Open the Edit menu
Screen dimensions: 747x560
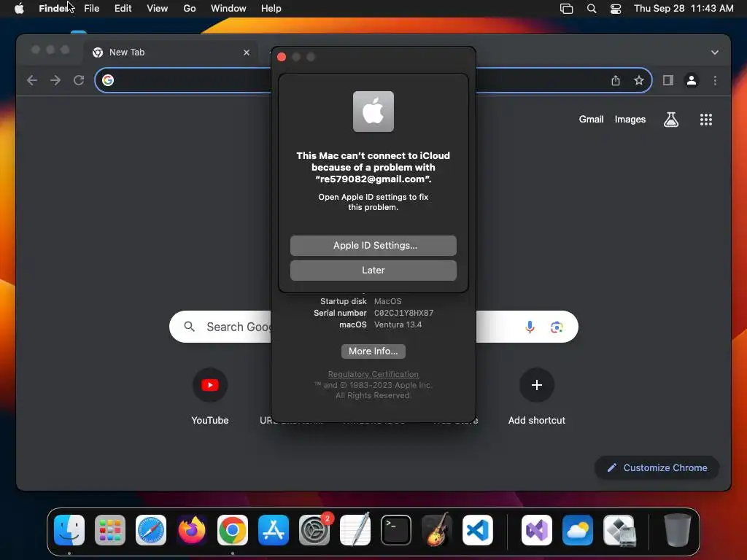123,9
